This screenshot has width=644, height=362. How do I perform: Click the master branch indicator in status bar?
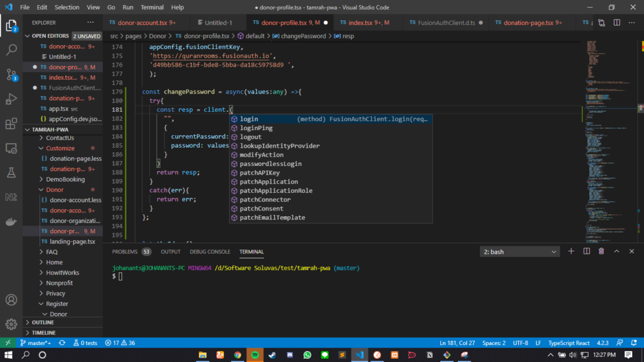35,343
